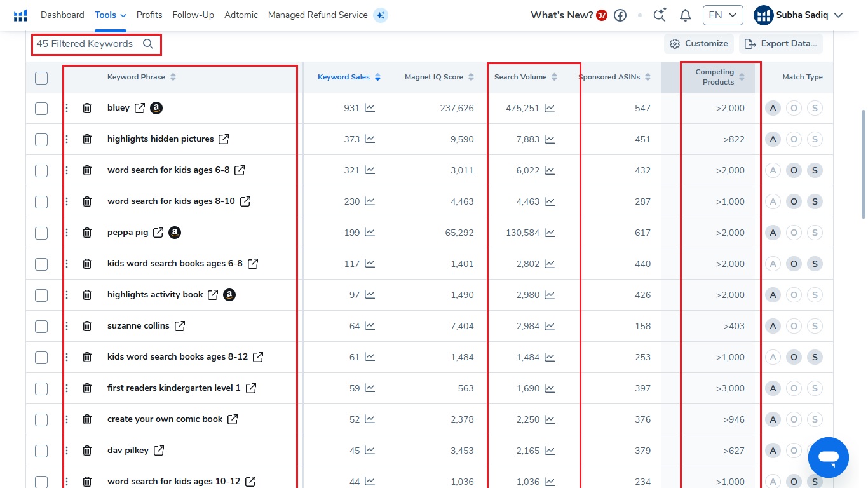Show search volume trend for peppa pig
Viewport: 868px width, 488px height.
[550, 233]
